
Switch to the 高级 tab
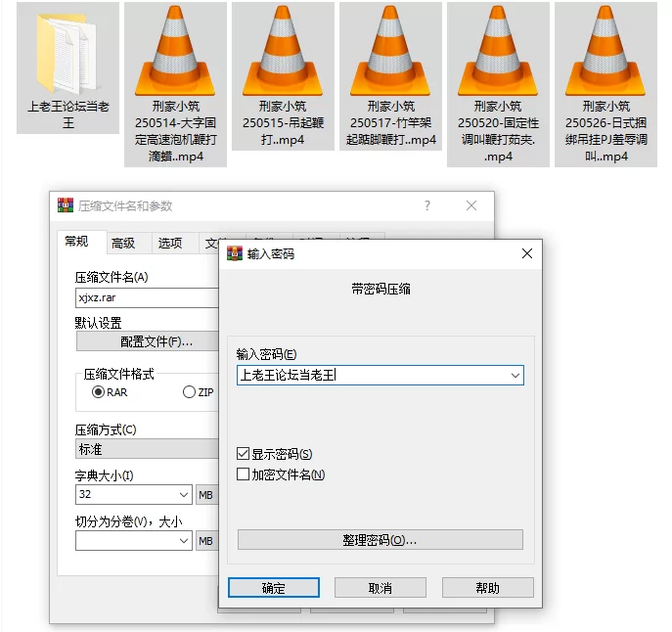(123, 243)
